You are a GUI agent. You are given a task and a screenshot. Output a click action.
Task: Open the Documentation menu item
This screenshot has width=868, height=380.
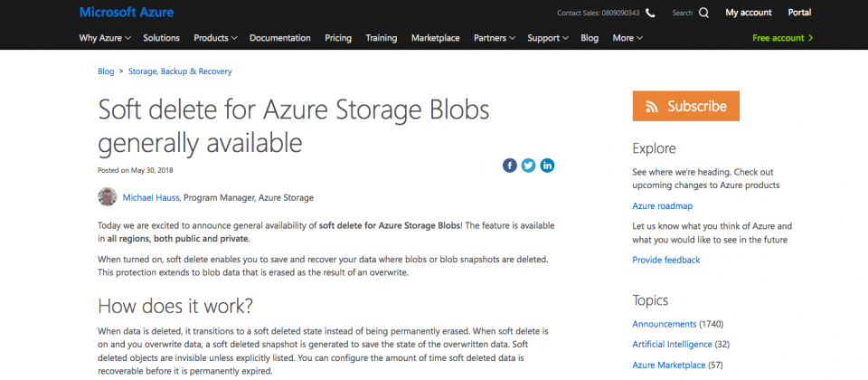280,38
